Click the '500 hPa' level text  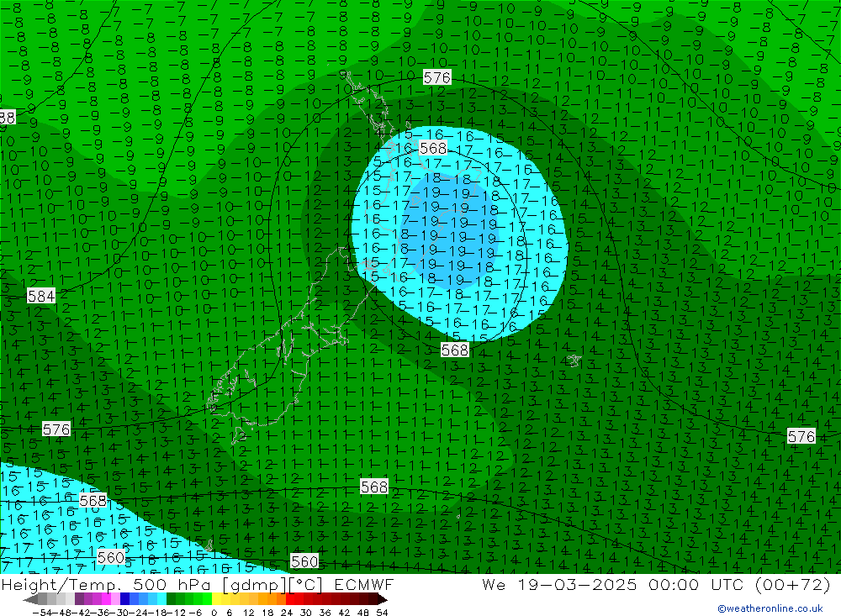pos(172,585)
